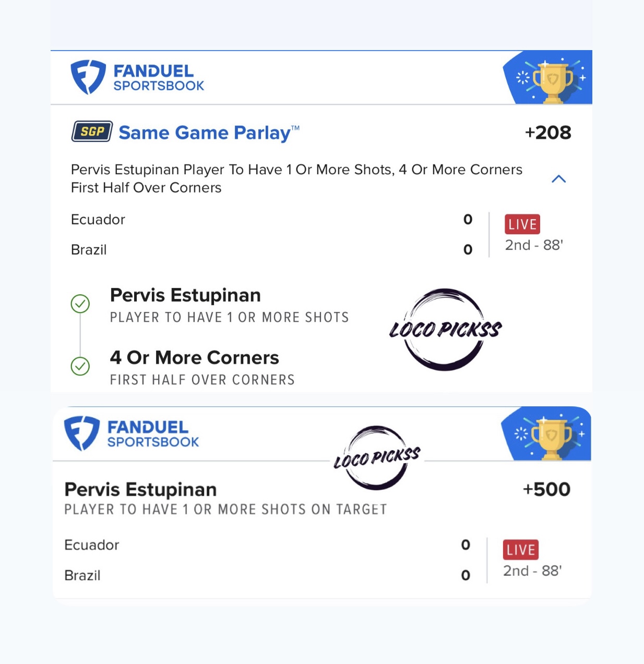Click the FanDuel Sportsbook text on the top card
This screenshot has width=644, height=664.
coord(158,78)
